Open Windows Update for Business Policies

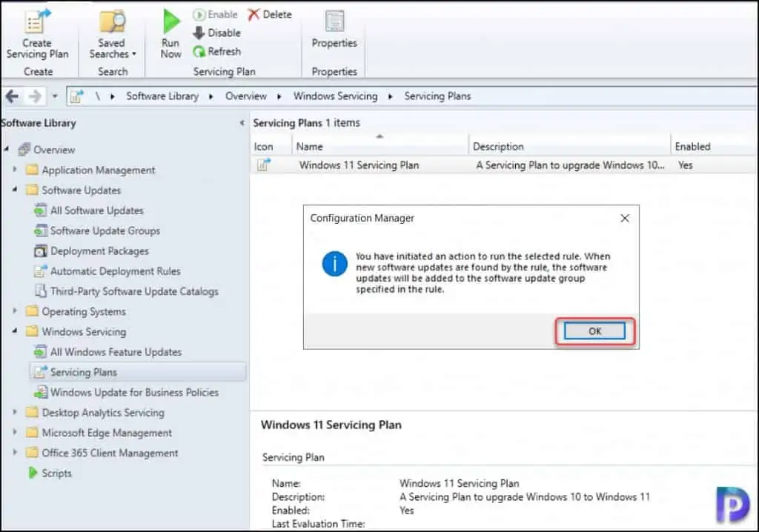pos(134,393)
